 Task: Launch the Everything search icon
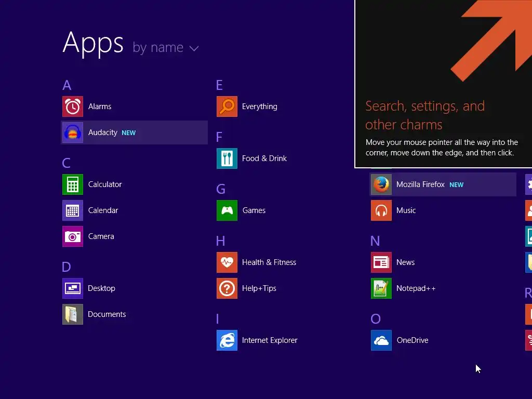click(227, 107)
